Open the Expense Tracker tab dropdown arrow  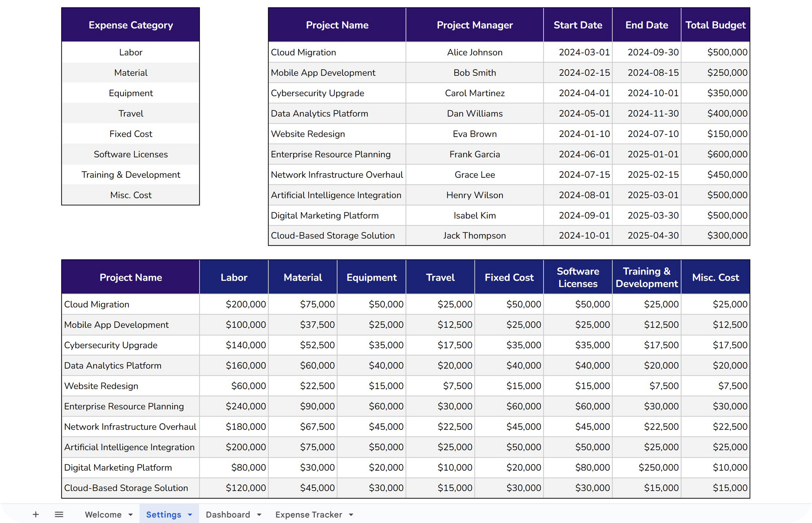pos(351,515)
